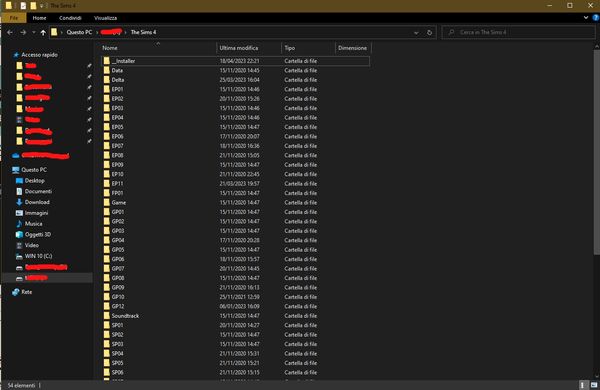Open Desktop in the navigation pane
This screenshot has height=390, width=600.
[34, 181]
